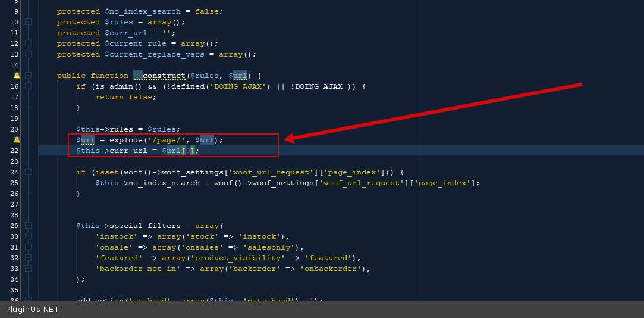Collapse the 'onsale' array fold on line 31
644x318 pixels.
(x=28, y=247)
